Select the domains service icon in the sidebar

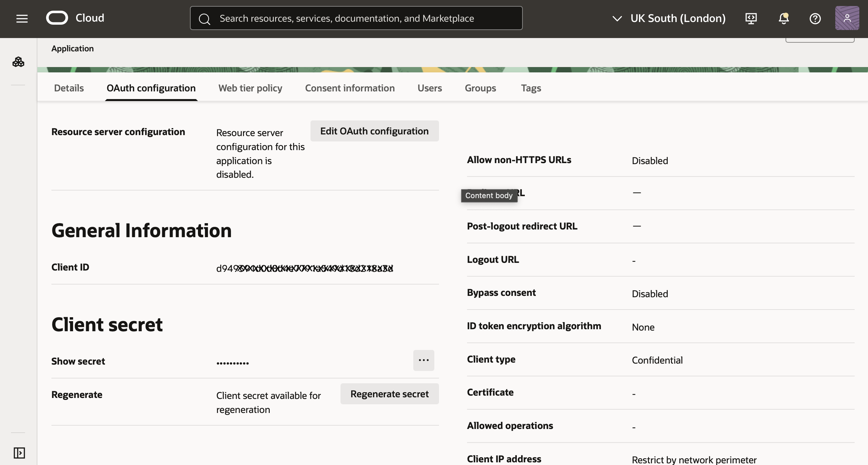click(x=18, y=62)
